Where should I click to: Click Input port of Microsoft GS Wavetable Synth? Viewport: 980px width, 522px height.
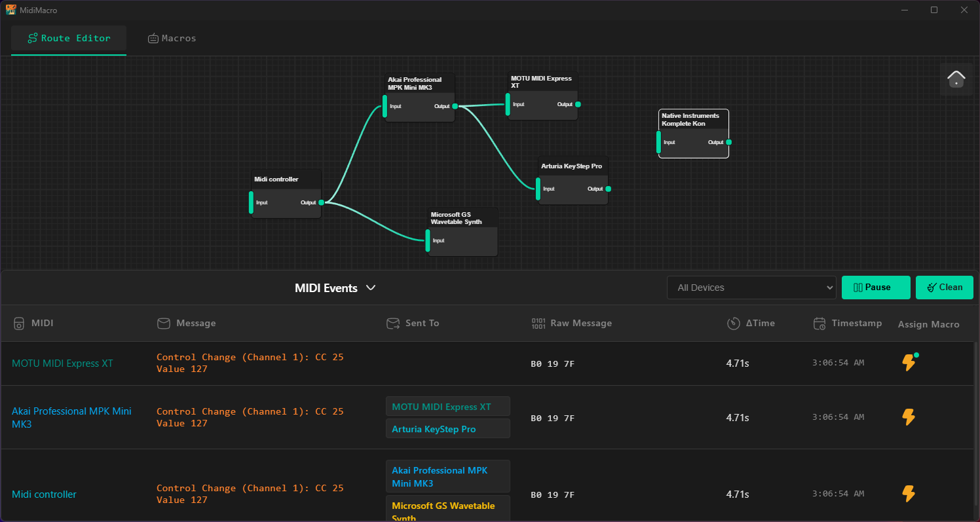(428, 240)
